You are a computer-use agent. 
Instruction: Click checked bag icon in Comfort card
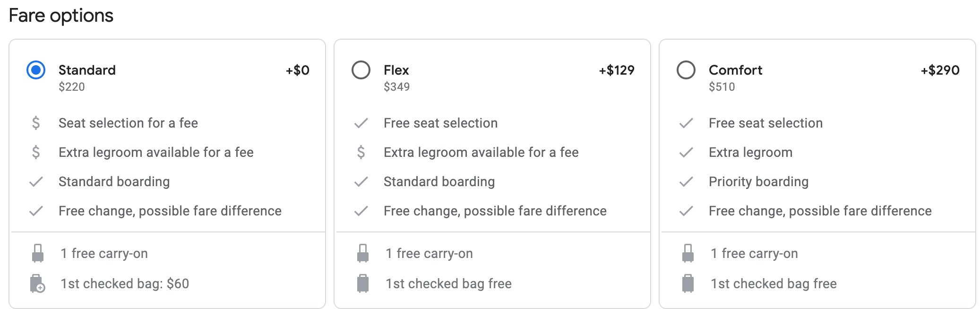pyautogui.click(x=688, y=283)
